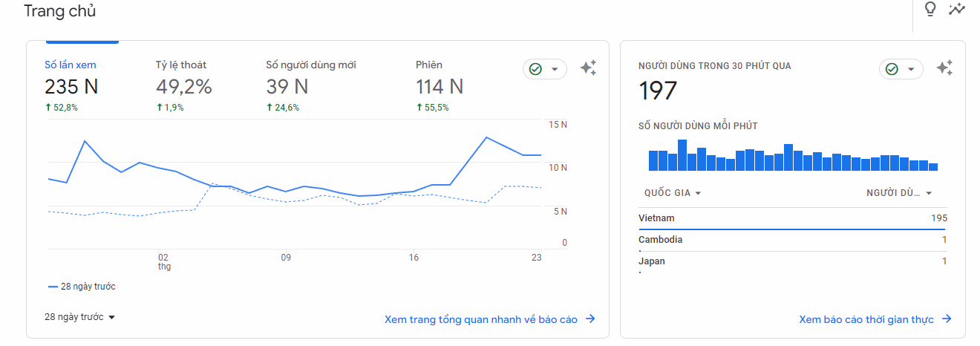Viewport: 980px width, 346px height.
Task: Click arrow beside realtime report link
Action: (947, 319)
